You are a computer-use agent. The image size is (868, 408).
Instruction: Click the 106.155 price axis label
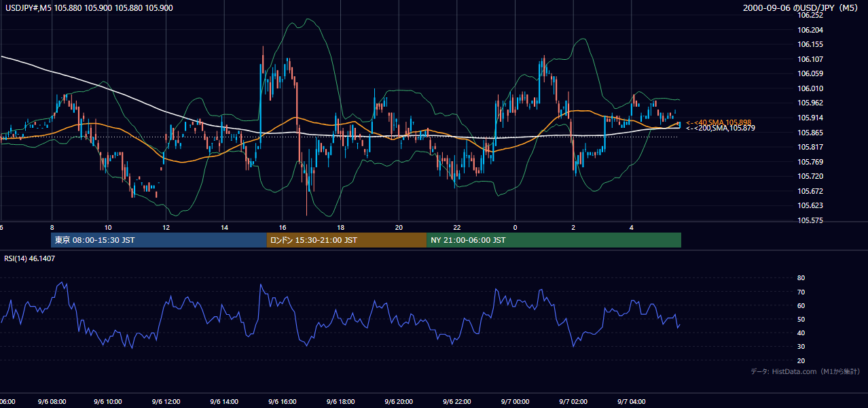[810, 44]
